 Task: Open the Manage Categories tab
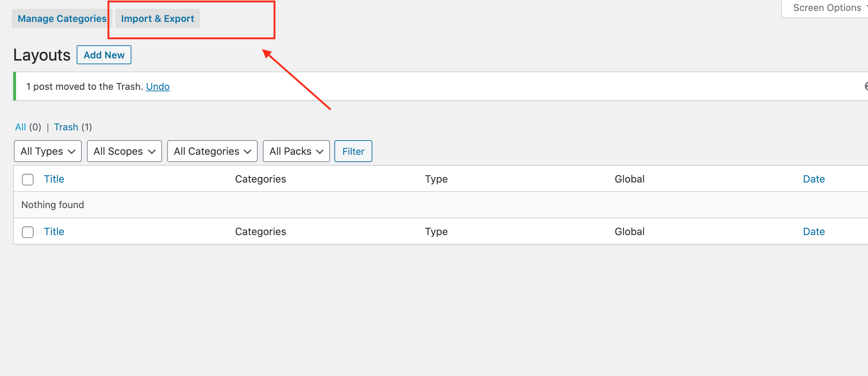(62, 19)
